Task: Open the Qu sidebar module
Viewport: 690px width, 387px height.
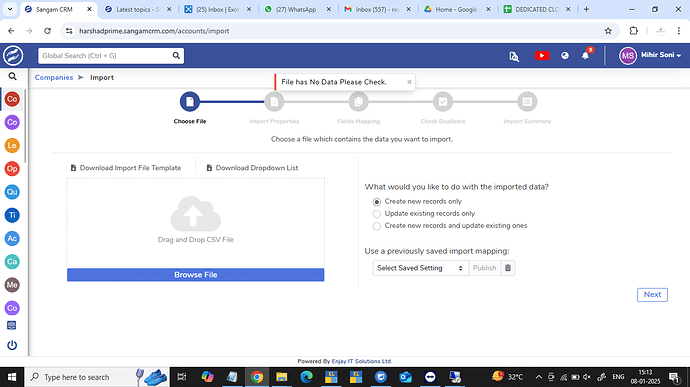Action: [x=12, y=192]
